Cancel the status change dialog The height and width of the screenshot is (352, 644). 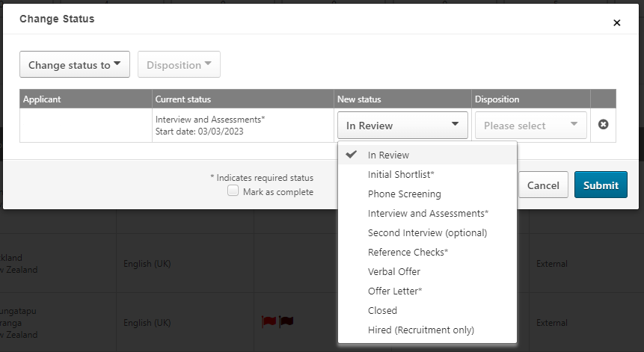pos(543,185)
